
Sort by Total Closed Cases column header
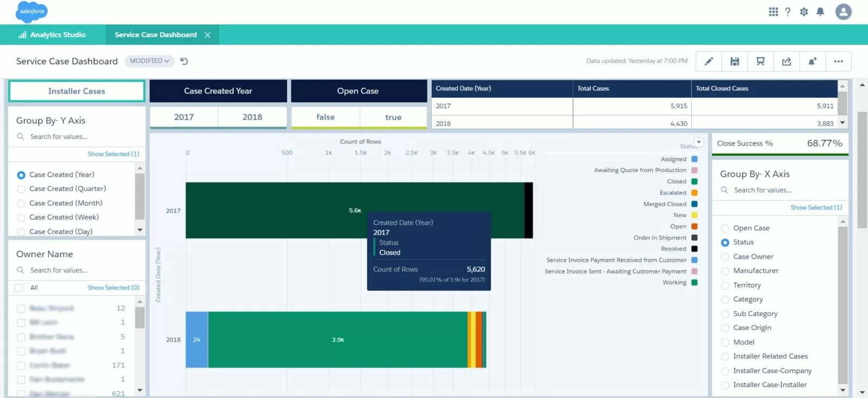[x=764, y=89]
